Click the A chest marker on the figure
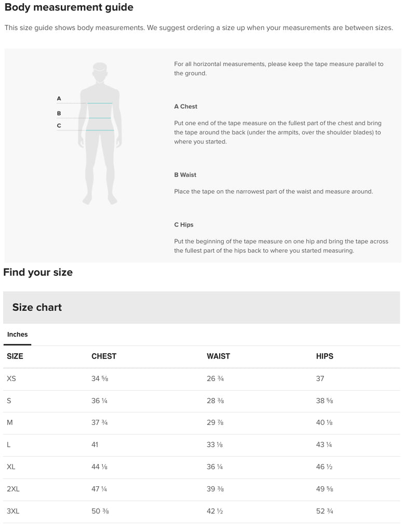The image size is (405, 532). (x=59, y=99)
